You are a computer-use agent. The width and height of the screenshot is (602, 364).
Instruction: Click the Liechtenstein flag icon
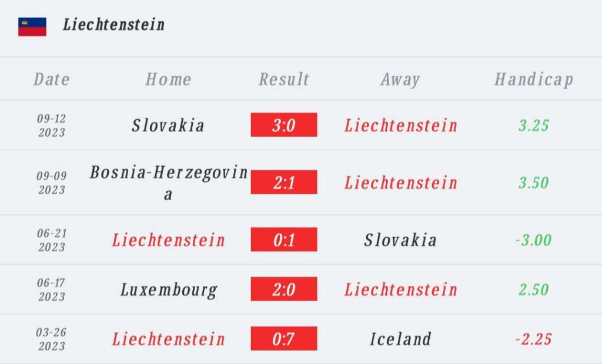tap(32, 27)
